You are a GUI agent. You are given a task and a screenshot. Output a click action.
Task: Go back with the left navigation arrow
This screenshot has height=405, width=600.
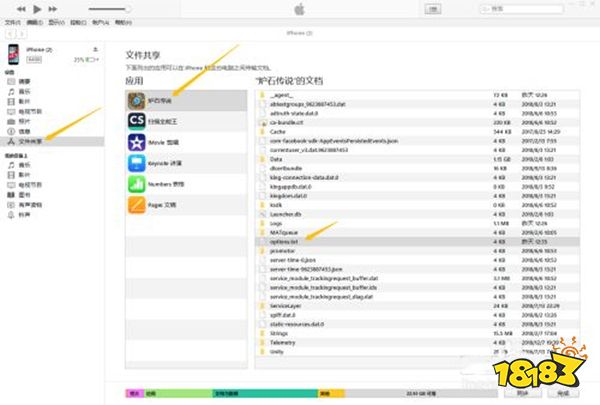[10, 34]
